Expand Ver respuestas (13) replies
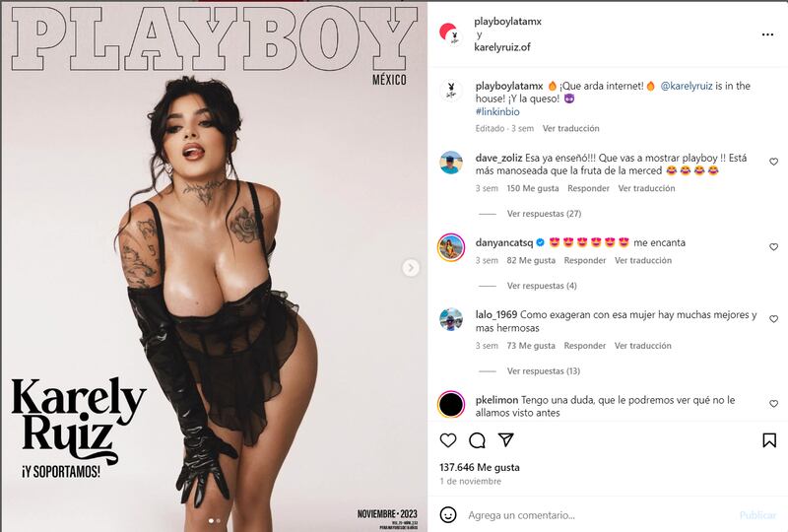Viewport: 788px width, 532px height. [x=544, y=371]
